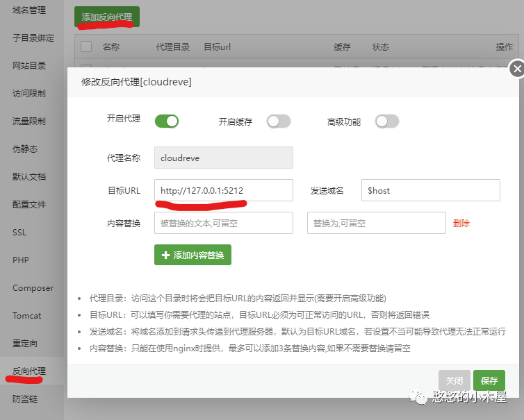The width and height of the screenshot is (524, 420).
Task: Select Tomcat in the sidebar
Action: coord(26,315)
